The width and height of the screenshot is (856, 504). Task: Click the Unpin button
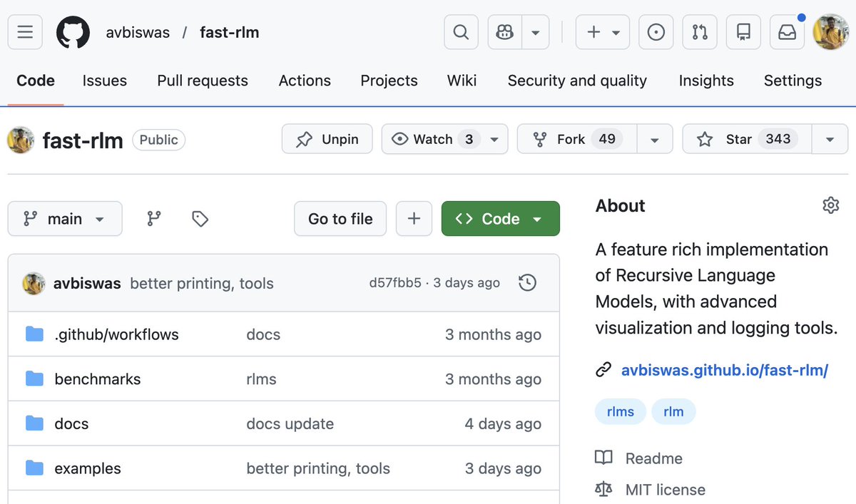click(x=327, y=139)
